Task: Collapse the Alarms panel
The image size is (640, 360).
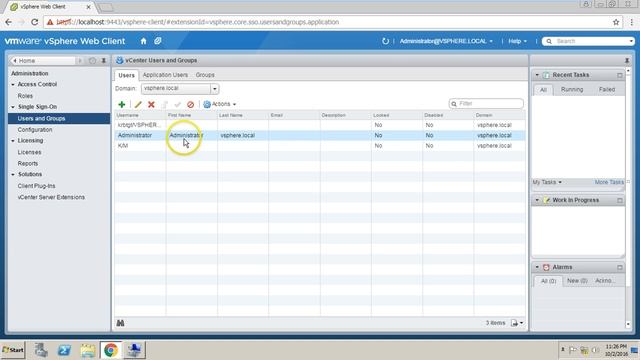Action: pyautogui.click(x=537, y=267)
